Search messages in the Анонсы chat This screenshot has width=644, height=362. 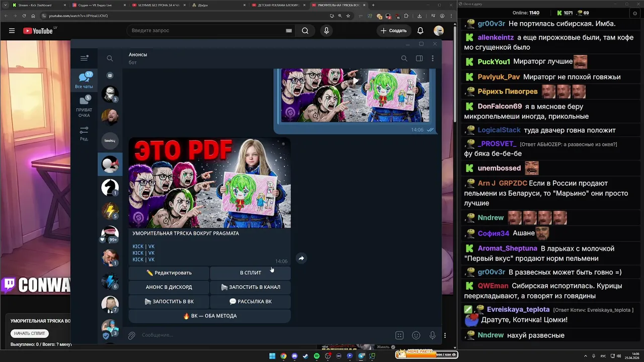click(404, 58)
